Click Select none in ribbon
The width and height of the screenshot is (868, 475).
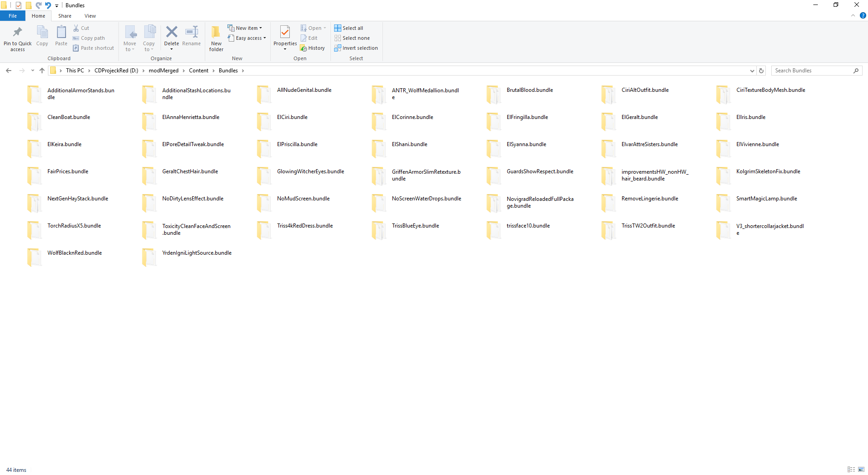point(352,38)
